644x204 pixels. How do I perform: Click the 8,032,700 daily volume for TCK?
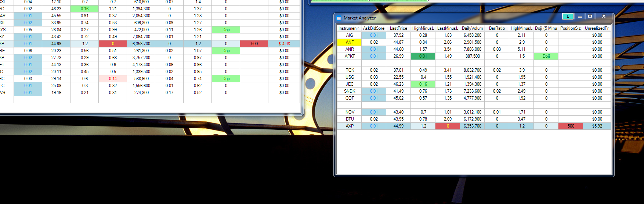click(x=472, y=70)
